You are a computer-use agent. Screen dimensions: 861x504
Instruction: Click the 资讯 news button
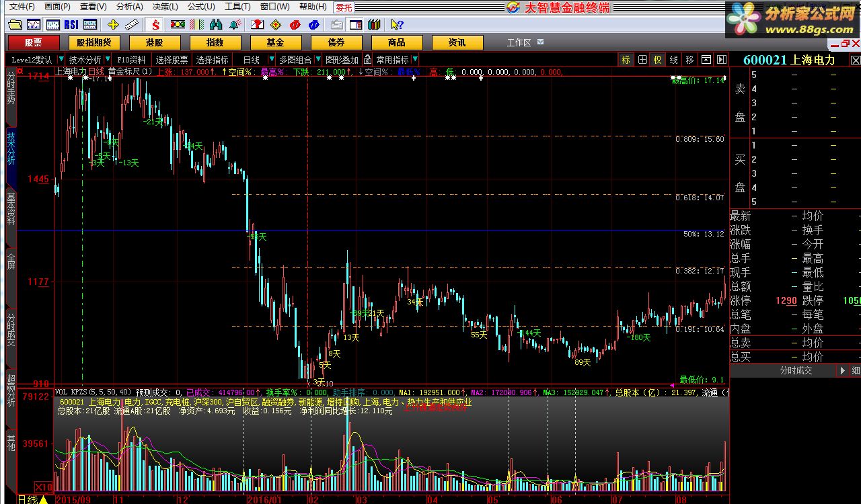click(457, 42)
